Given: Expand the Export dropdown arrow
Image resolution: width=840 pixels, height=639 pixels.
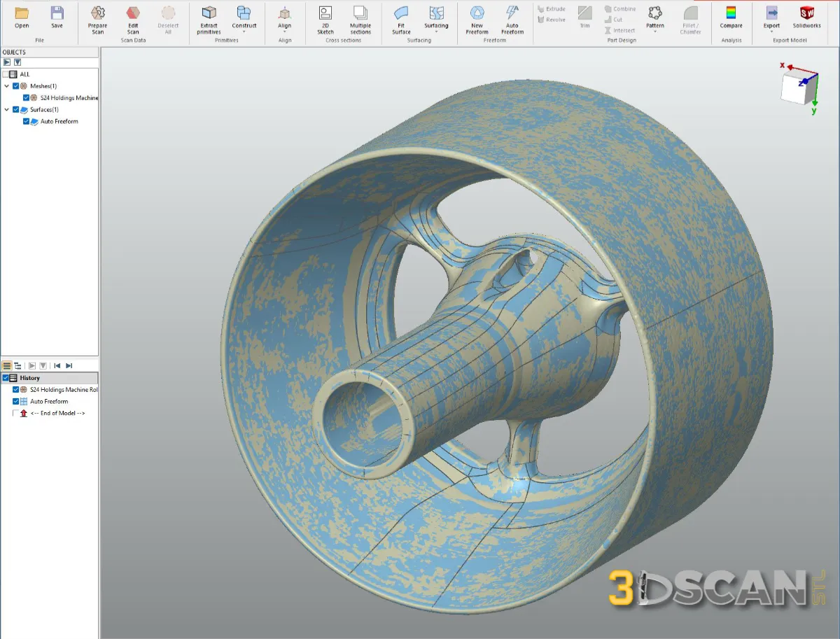Looking at the screenshot, I should coord(771,31).
